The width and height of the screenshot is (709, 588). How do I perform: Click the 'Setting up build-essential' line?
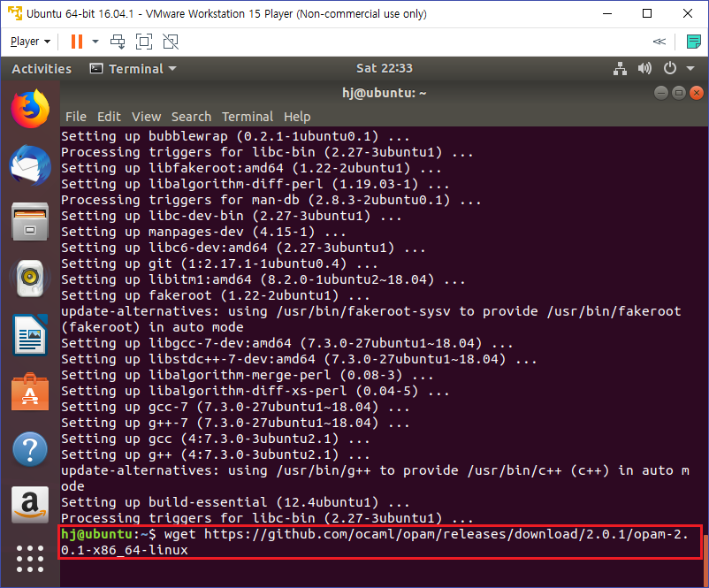(x=235, y=502)
